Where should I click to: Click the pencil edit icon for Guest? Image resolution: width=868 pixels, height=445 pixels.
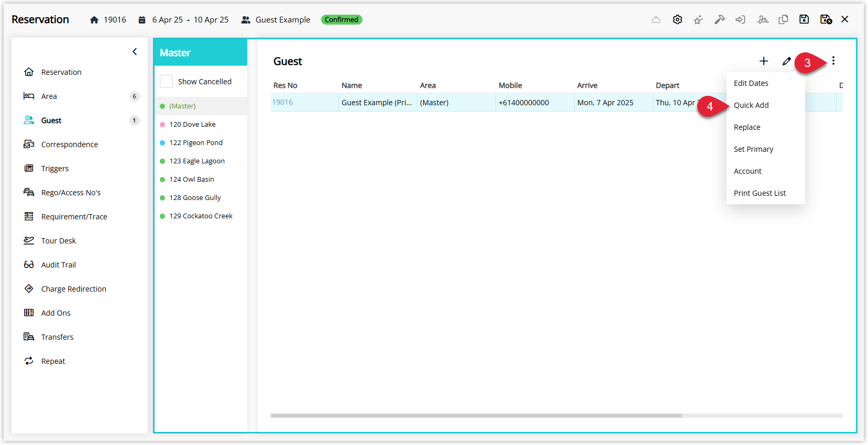point(786,61)
